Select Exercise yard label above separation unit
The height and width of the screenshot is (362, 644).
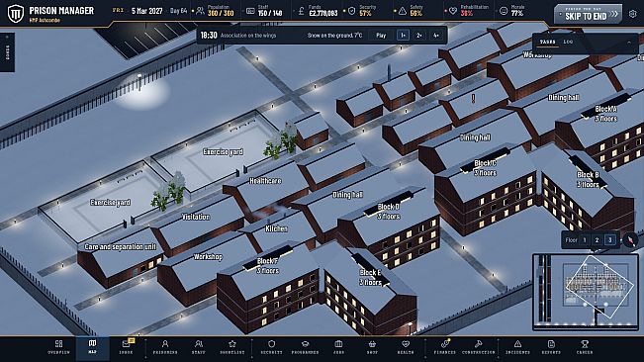click(111, 203)
